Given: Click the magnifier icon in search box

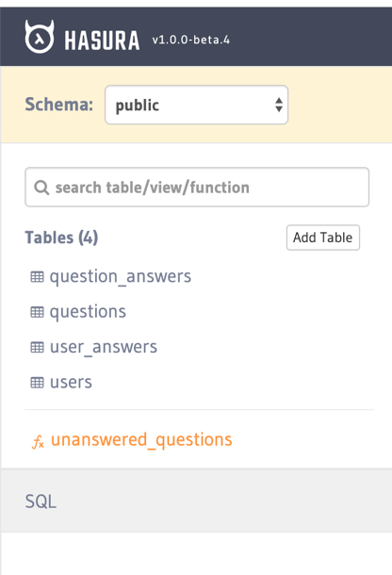Looking at the screenshot, I should pos(41,188).
